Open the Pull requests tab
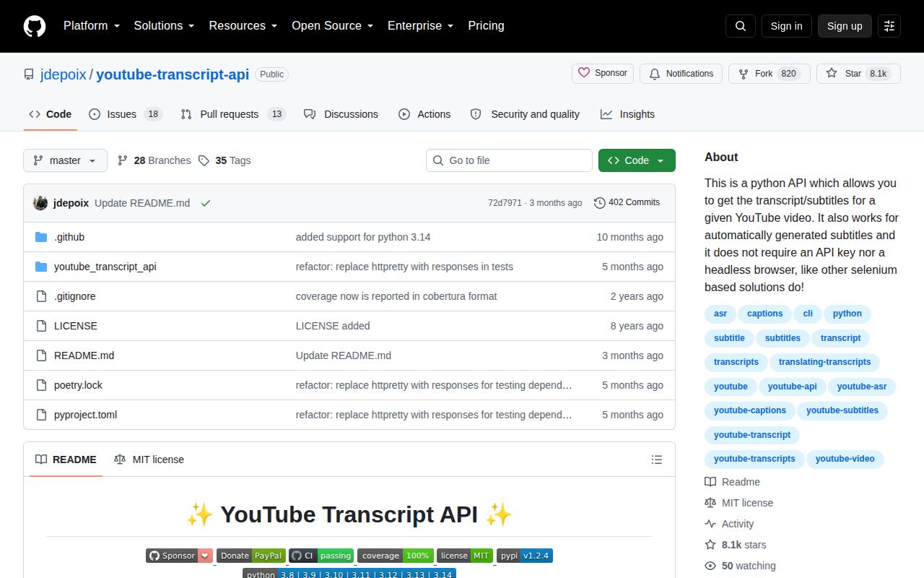 (233, 114)
